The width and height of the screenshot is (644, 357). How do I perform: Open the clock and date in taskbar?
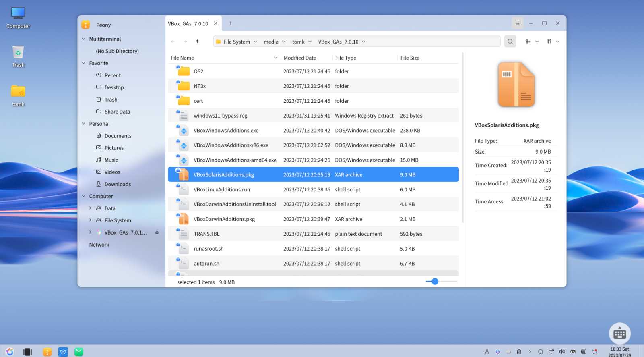pos(619,352)
